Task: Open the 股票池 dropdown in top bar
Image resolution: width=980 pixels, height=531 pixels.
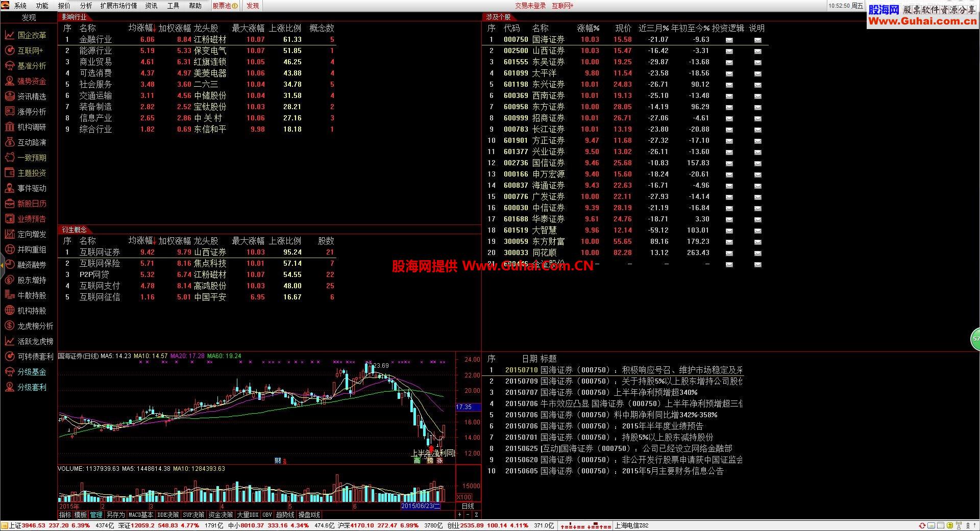Action: coord(225,6)
